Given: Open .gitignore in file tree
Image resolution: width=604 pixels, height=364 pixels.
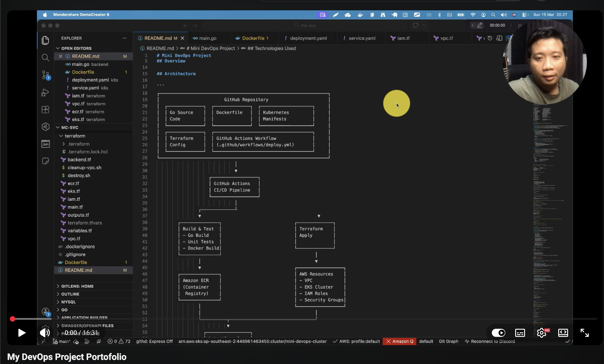Looking at the screenshot, I should (93, 254).
